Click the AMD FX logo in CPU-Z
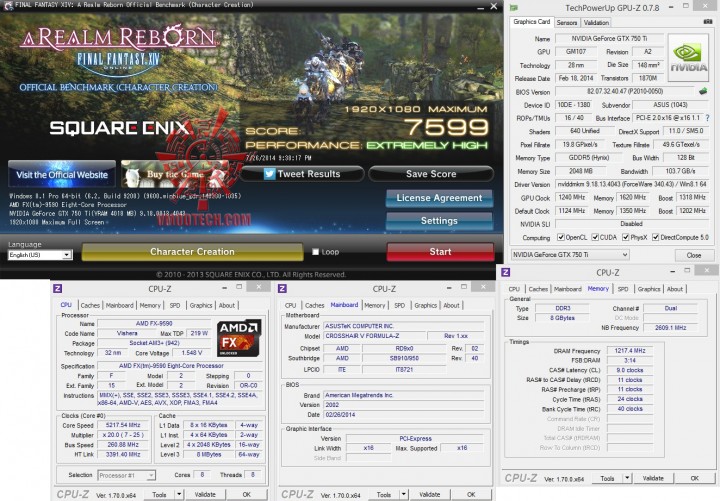 coord(239,338)
